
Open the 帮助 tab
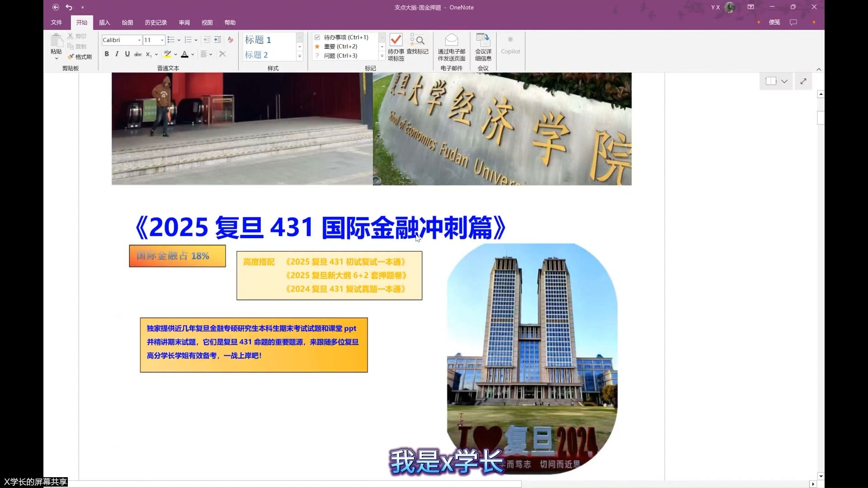tap(230, 23)
